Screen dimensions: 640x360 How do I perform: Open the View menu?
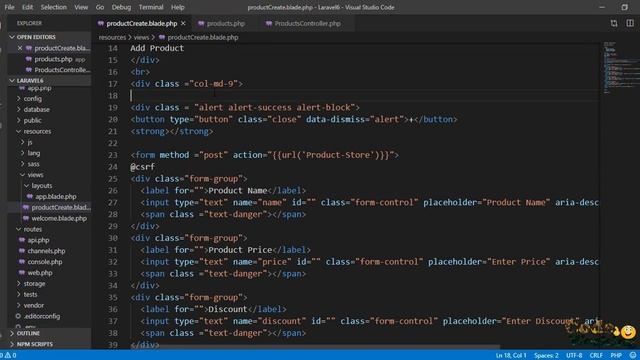(81, 7)
